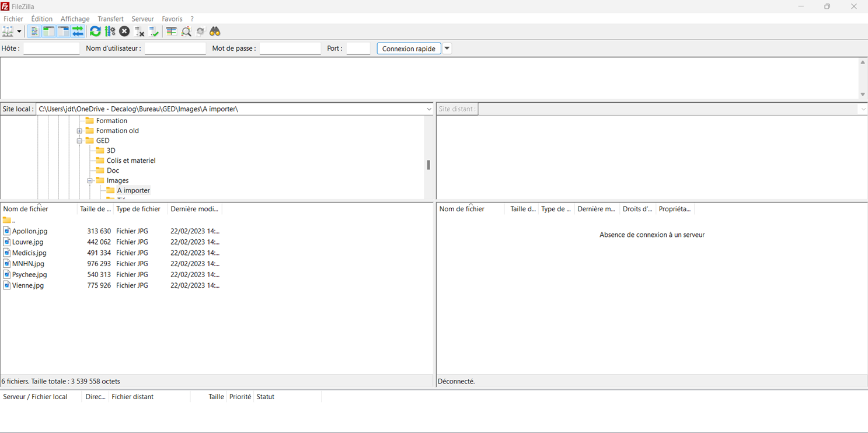868x433 pixels.
Task: Click the green refresh file lists icon
Action: pos(95,32)
